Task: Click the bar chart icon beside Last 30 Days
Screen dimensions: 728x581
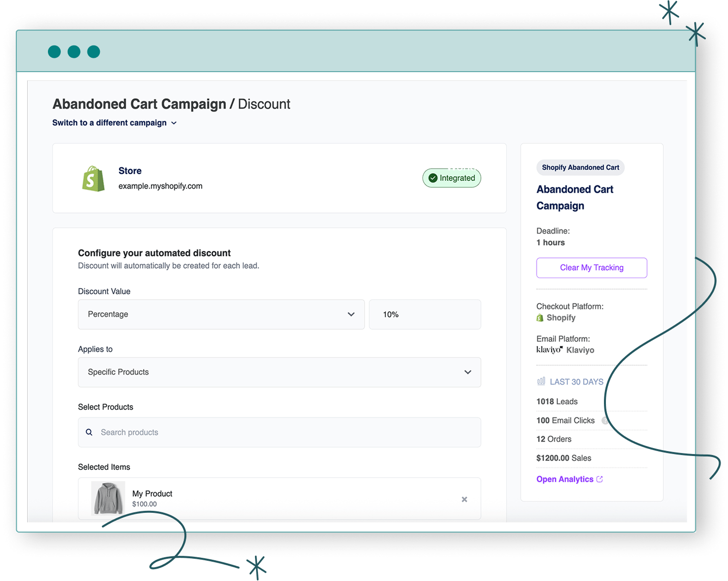Action: click(x=541, y=381)
